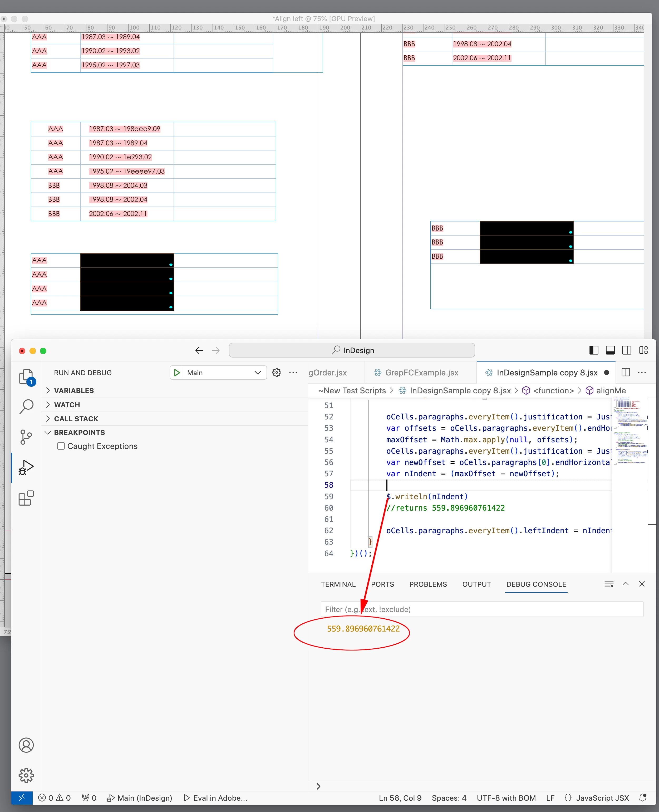Expand the VARIABLES section
Image resolution: width=659 pixels, height=812 pixels.
[74, 391]
